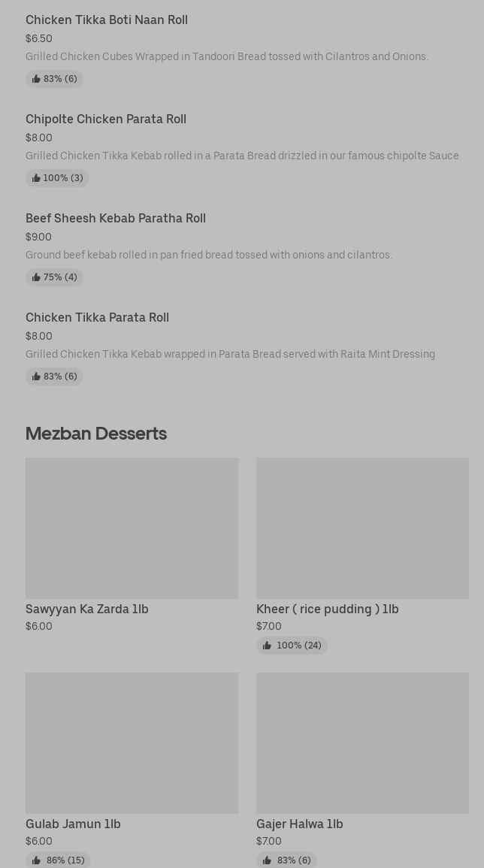Click the Gajer Halwa 1lb name
484x868 pixels.
coord(300,824)
